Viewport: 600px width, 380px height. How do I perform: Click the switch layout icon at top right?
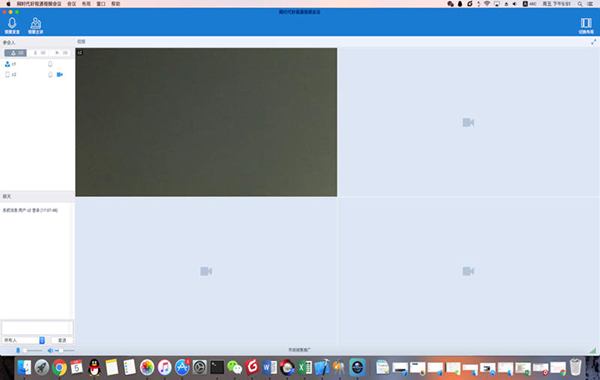point(586,25)
